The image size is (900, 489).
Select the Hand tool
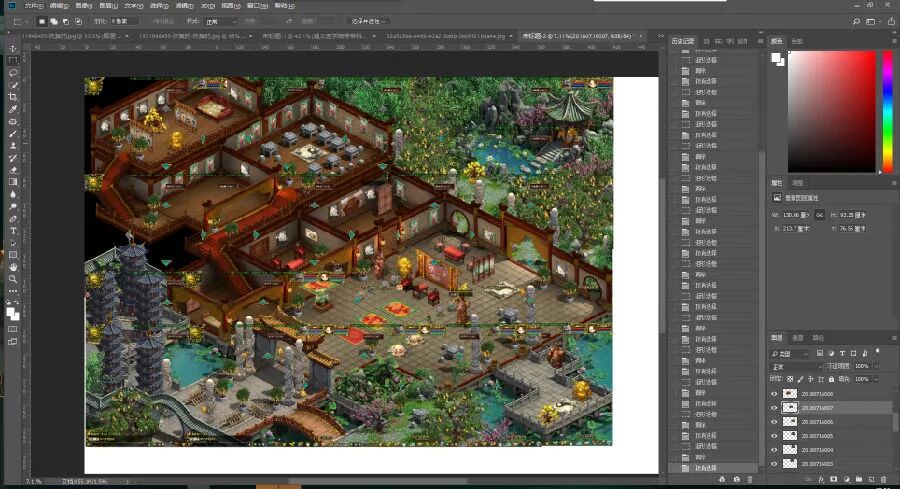(x=13, y=267)
